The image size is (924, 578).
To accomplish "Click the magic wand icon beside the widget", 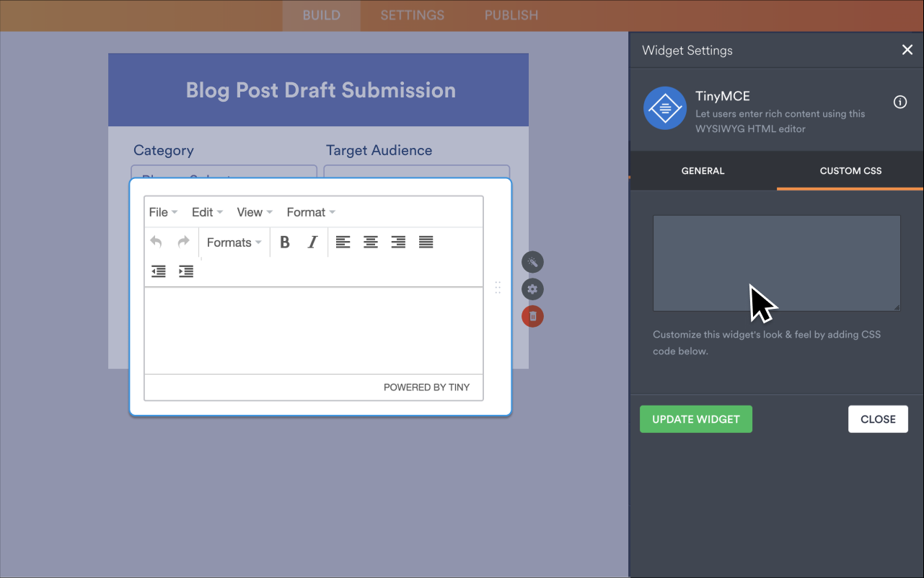I will [532, 262].
